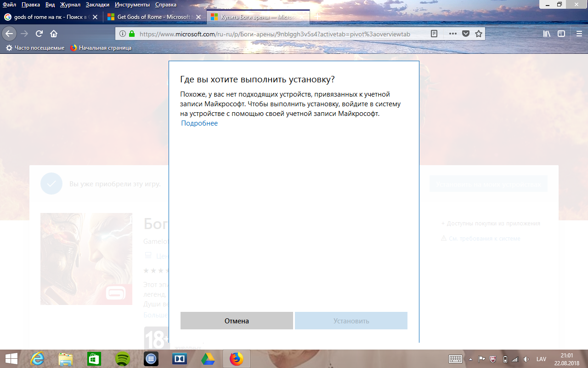Click the green secure connection padlock
Viewport: 588px width, 368px height.
[132, 34]
